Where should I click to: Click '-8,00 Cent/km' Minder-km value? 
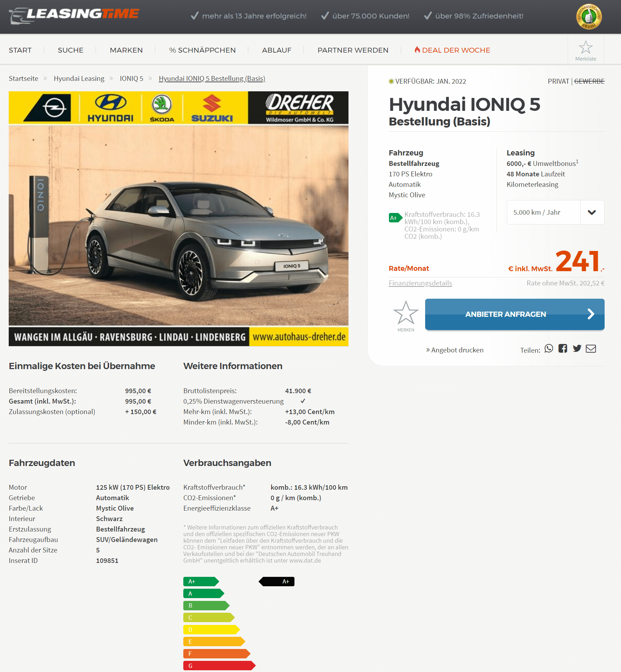tap(307, 422)
